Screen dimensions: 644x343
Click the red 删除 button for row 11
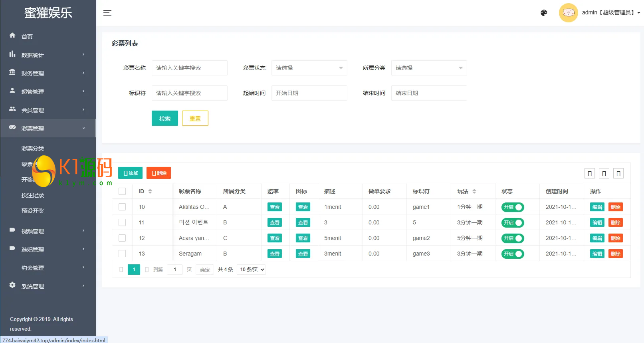(616, 223)
